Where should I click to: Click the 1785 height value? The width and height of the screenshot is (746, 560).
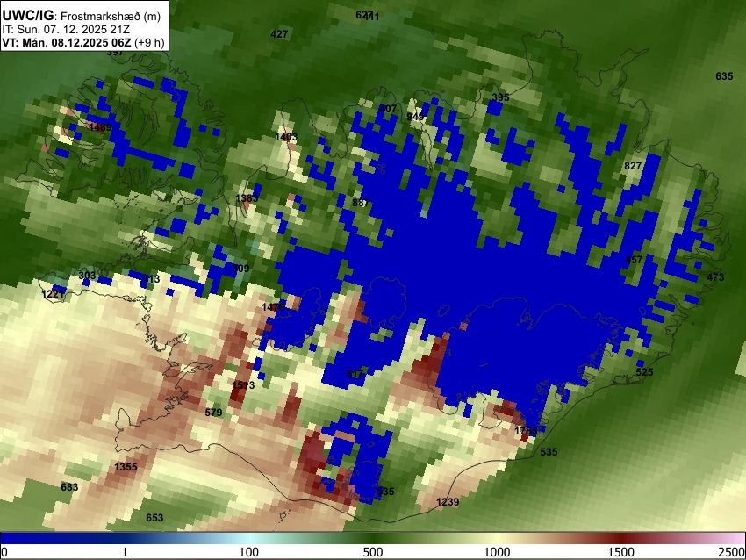[526, 432]
